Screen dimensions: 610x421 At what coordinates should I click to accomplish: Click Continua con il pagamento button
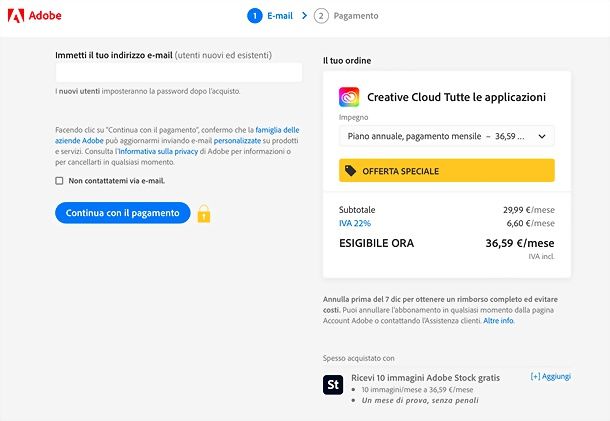pyautogui.click(x=123, y=213)
